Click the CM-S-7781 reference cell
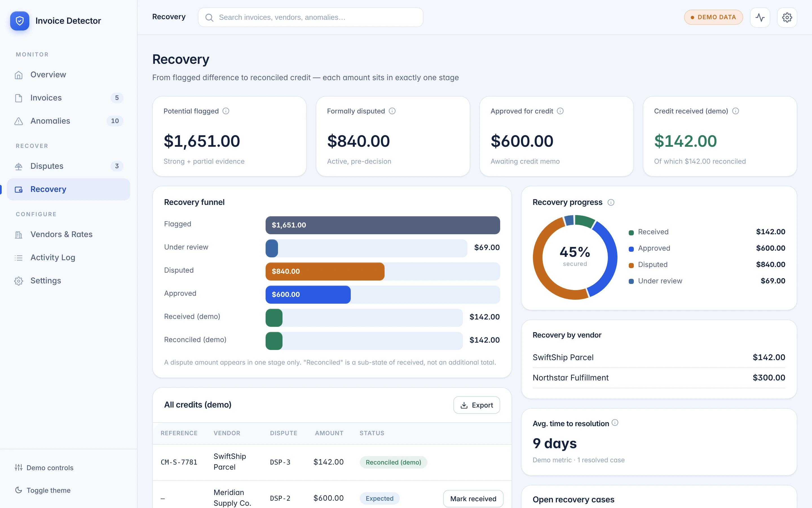Image resolution: width=812 pixels, height=508 pixels. pyautogui.click(x=179, y=462)
